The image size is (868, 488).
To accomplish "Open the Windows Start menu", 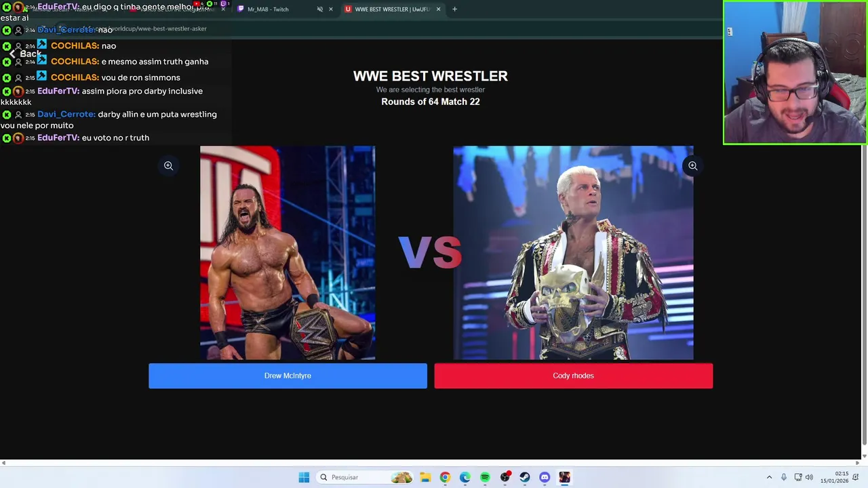I will coord(304,477).
